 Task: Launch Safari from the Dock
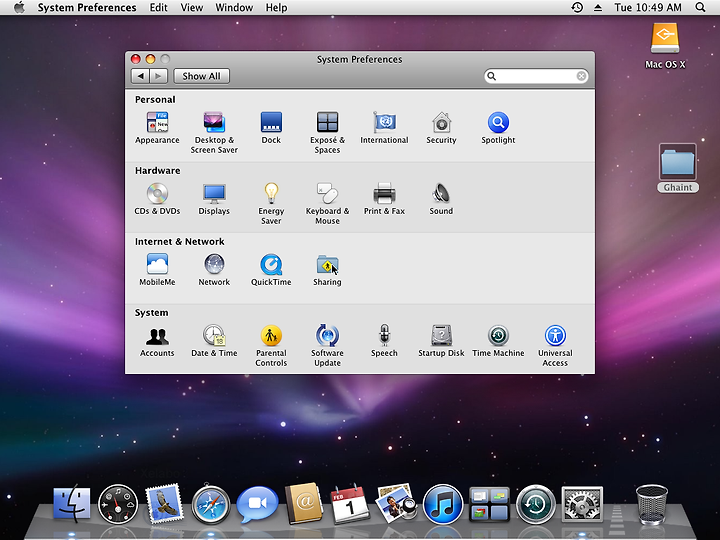[x=211, y=504]
